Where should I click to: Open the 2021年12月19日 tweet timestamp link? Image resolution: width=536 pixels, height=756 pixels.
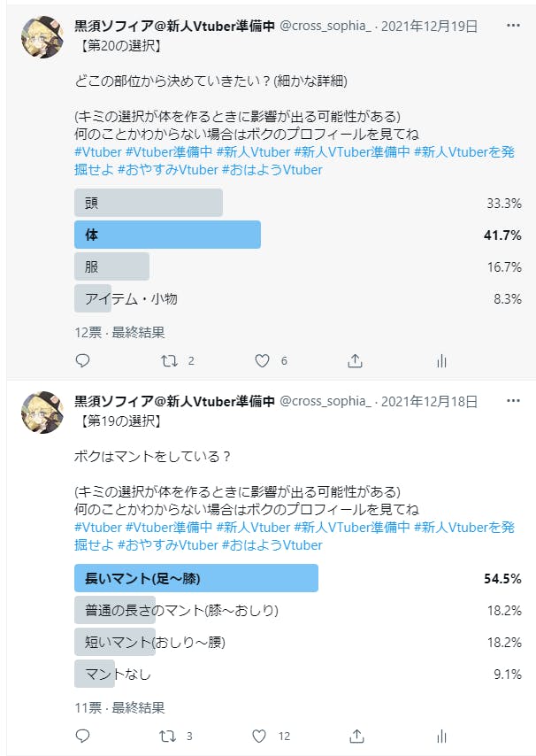coord(429,26)
